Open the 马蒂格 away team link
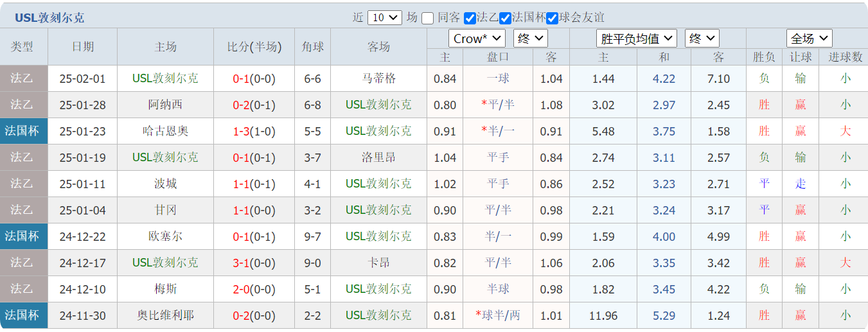Screen dimensions: 868x332 (378, 79)
